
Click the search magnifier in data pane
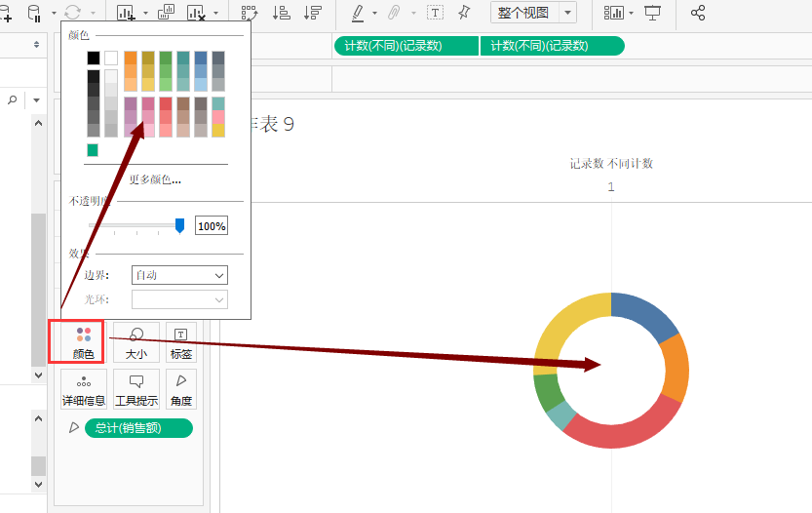click(x=13, y=99)
